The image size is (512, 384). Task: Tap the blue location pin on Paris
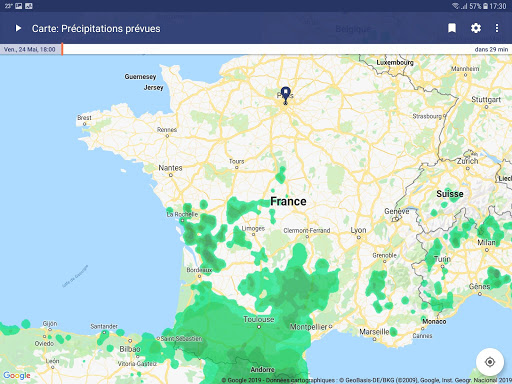285,95
